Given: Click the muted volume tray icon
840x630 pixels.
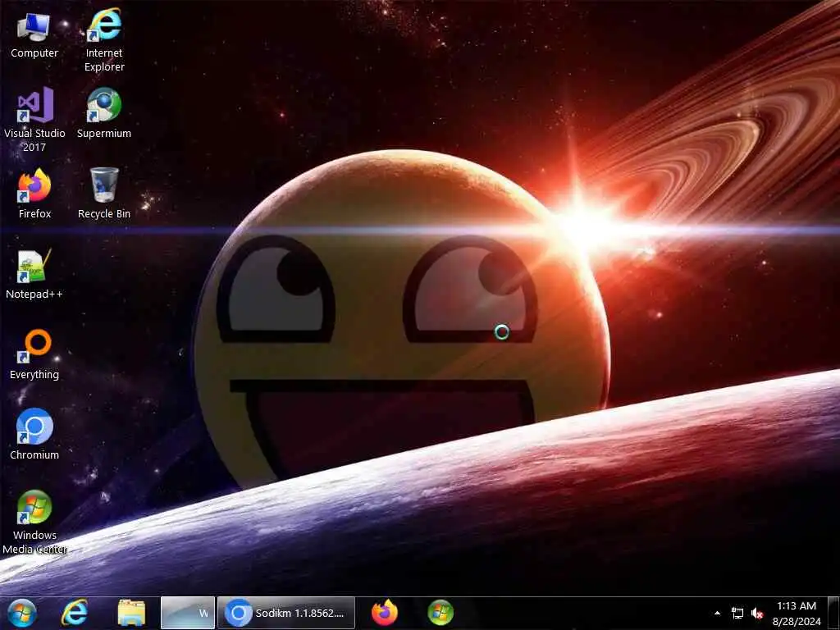Looking at the screenshot, I should [x=757, y=614].
